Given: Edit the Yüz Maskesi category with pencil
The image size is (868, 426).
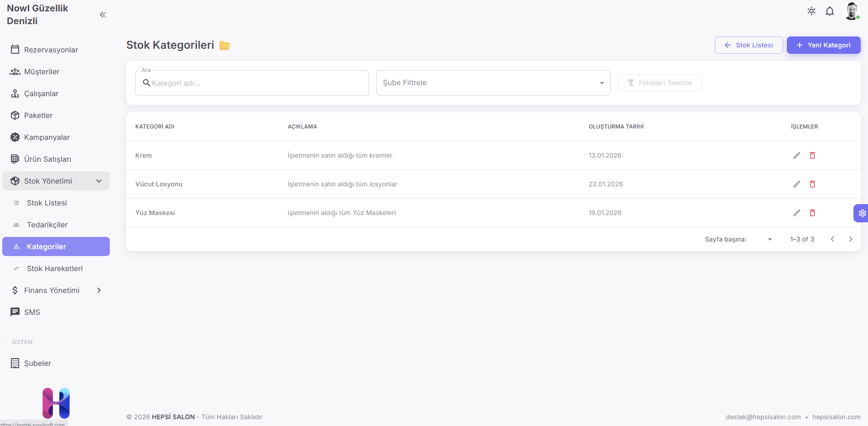Looking at the screenshot, I should 796,213.
